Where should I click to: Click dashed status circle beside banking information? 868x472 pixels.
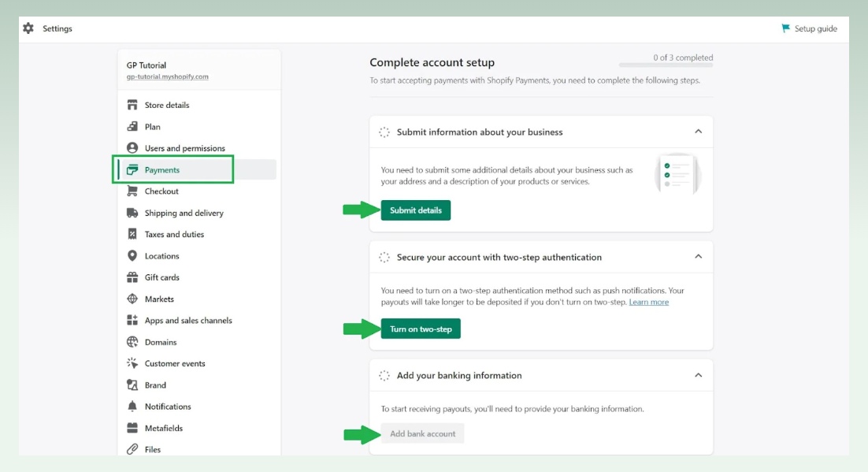point(384,376)
